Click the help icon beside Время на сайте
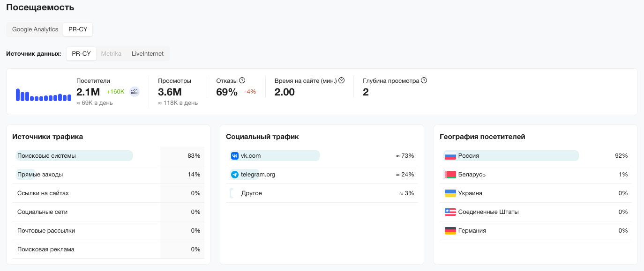The width and height of the screenshot is (644, 271). tap(341, 81)
